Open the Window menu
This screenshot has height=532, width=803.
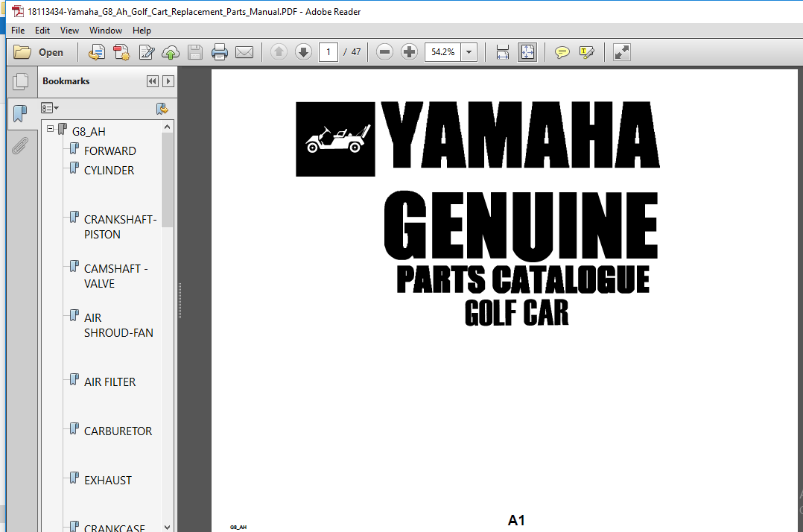106,31
